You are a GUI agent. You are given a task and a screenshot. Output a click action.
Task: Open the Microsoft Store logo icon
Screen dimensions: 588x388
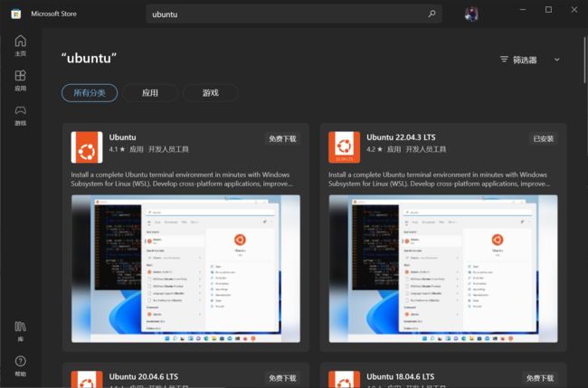pyautogui.click(x=15, y=14)
